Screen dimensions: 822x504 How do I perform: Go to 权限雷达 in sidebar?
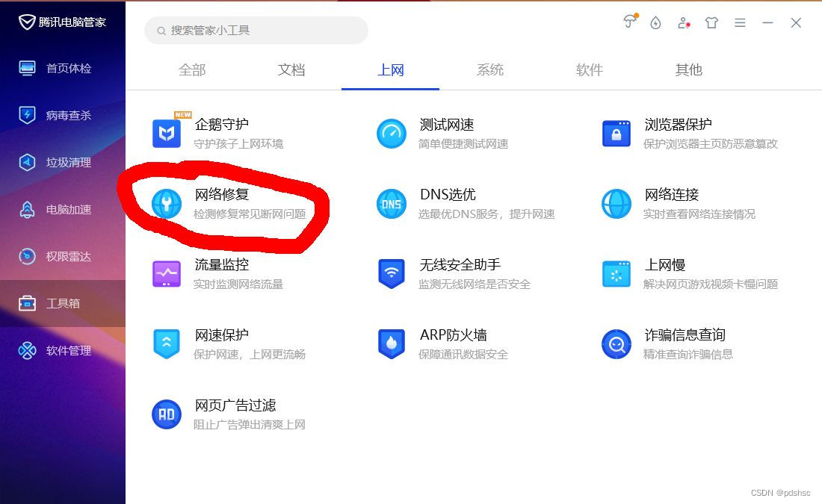(63, 256)
